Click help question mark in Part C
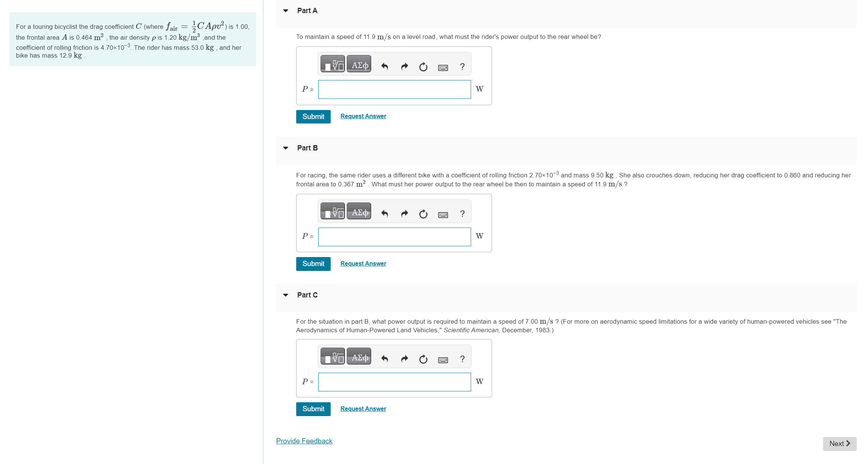868x464 pixels. pos(462,359)
